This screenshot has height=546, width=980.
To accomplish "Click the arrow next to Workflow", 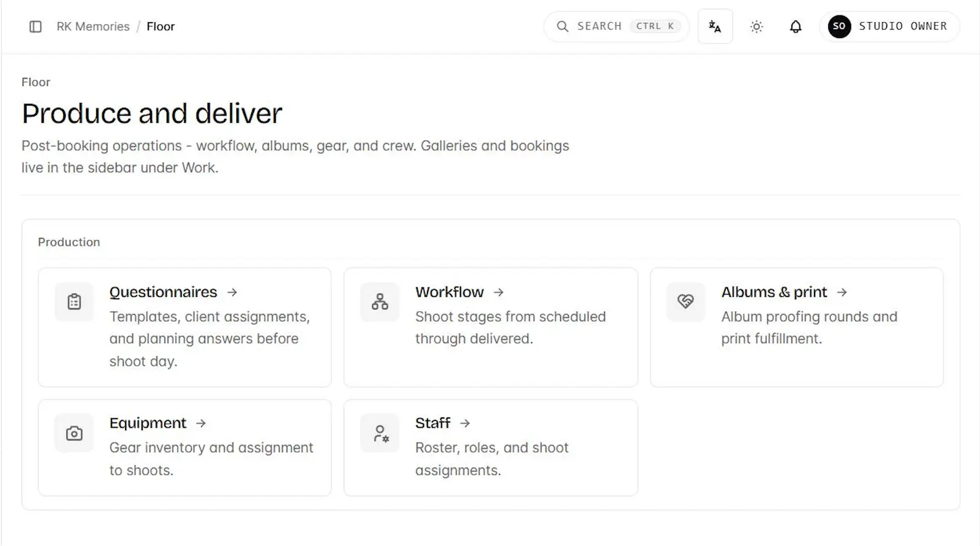I will 499,292.
